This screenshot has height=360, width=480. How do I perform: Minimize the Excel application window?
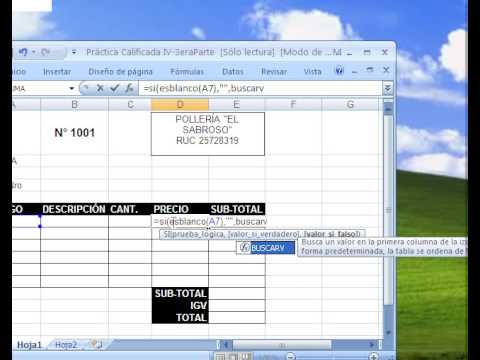(x=349, y=53)
